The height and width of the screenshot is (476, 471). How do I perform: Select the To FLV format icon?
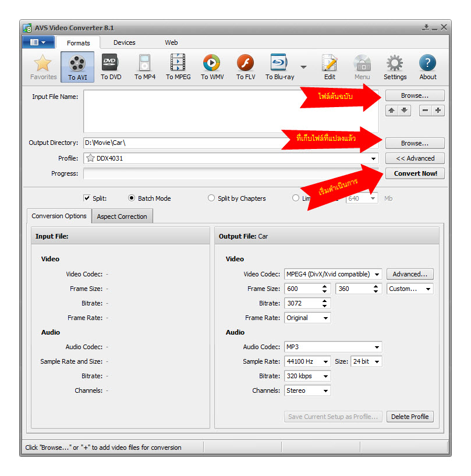[x=246, y=67]
